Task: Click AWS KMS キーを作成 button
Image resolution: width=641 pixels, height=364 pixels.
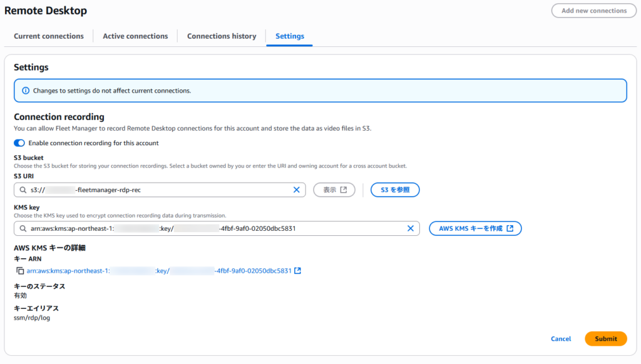Action: (x=475, y=229)
